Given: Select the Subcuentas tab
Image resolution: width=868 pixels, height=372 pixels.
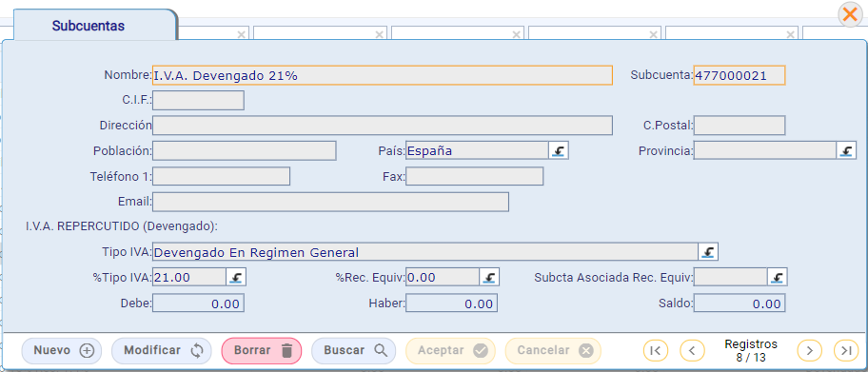Looking at the screenshot, I should 89,26.
